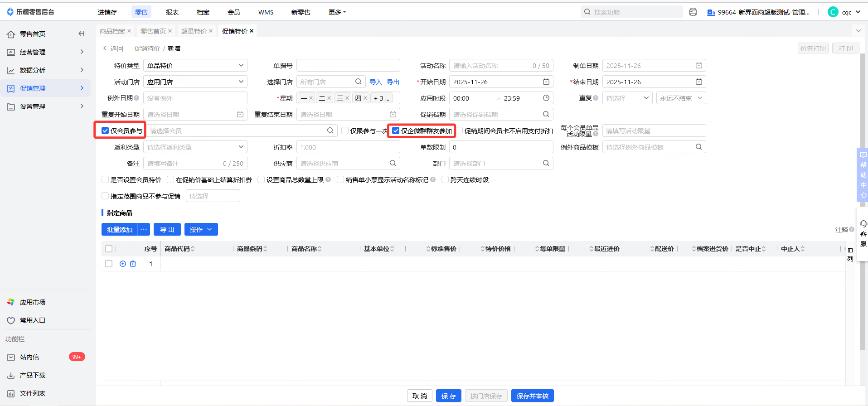Click the 保存并审核 button

[x=532, y=396]
